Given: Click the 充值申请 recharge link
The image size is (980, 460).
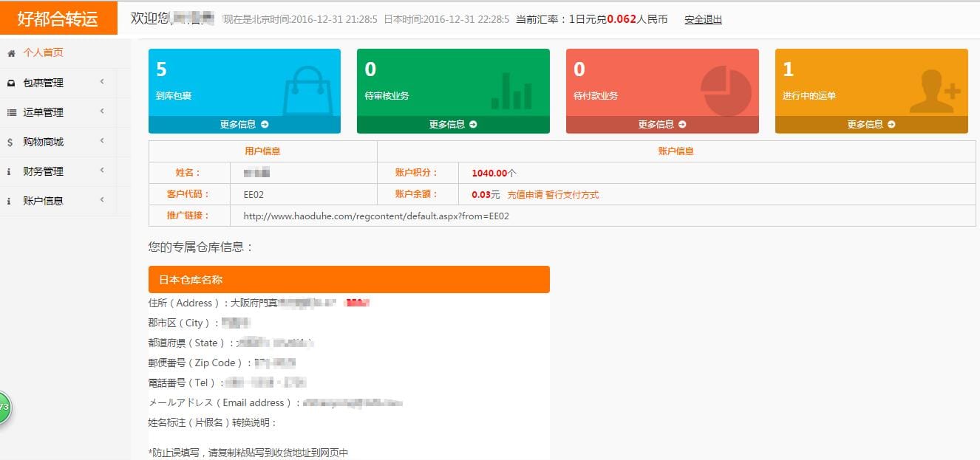Looking at the screenshot, I should coord(525,195).
